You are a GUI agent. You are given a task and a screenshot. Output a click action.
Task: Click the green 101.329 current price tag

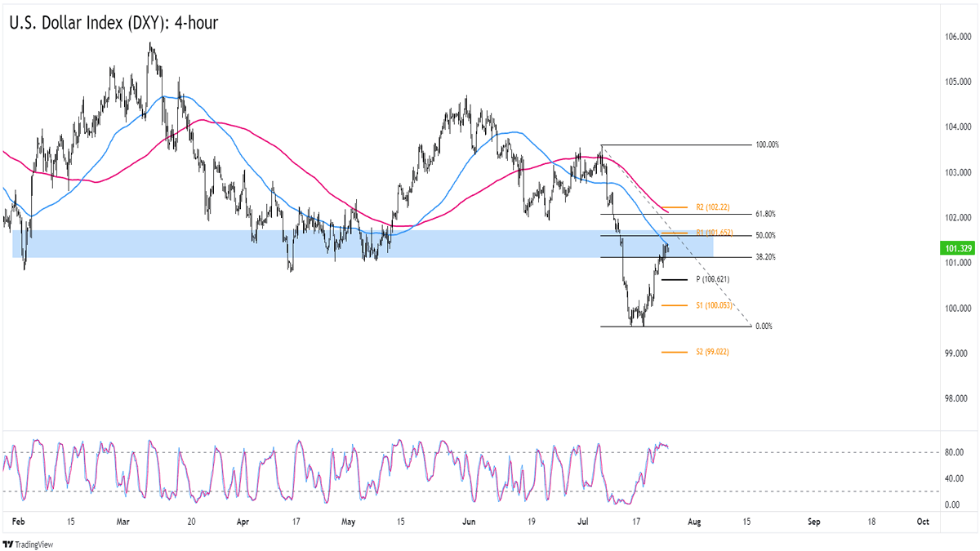[956, 247]
